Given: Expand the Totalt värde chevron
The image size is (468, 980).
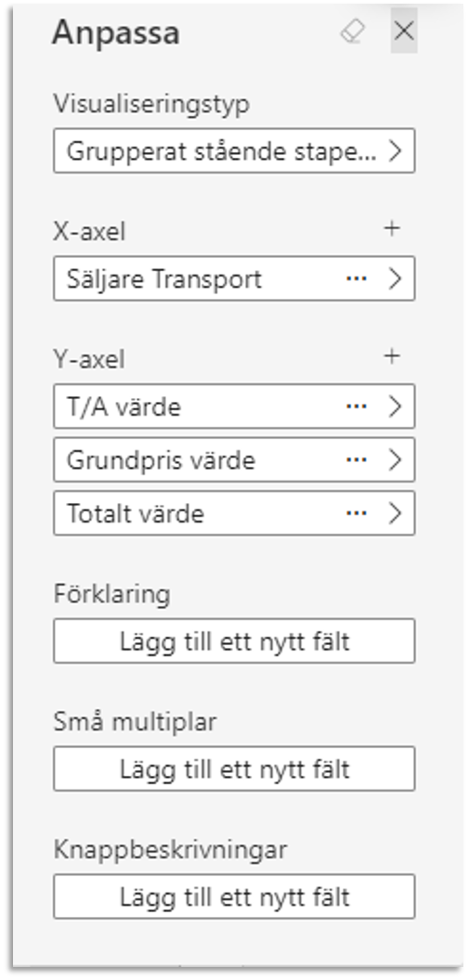Looking at the screenshot, I should [395, 513].
